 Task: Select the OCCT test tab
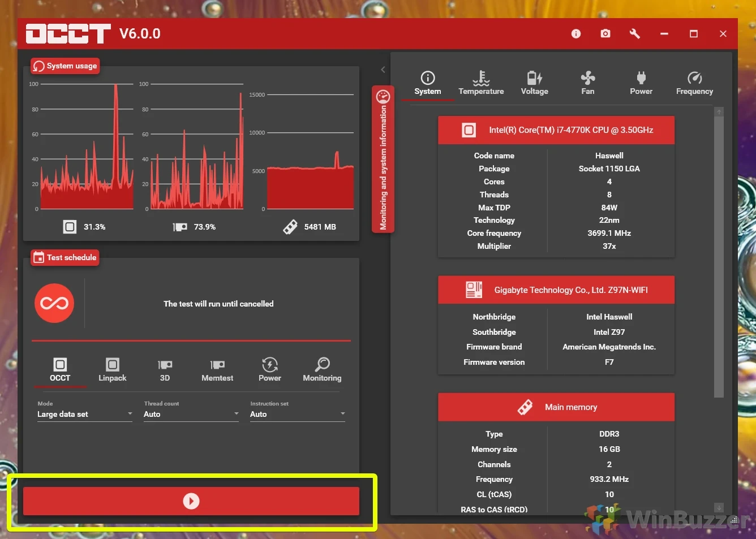[x=60, y=370]
